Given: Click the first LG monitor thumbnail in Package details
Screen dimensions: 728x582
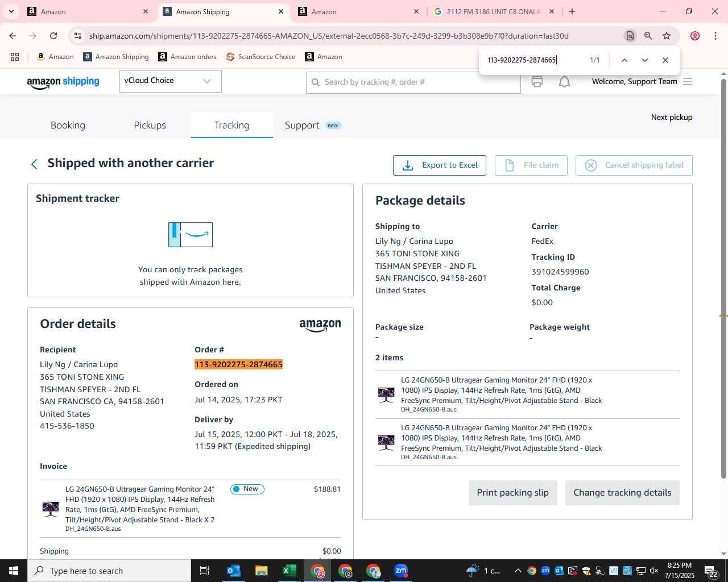Looking at the screenshot, I should point(386,394).
